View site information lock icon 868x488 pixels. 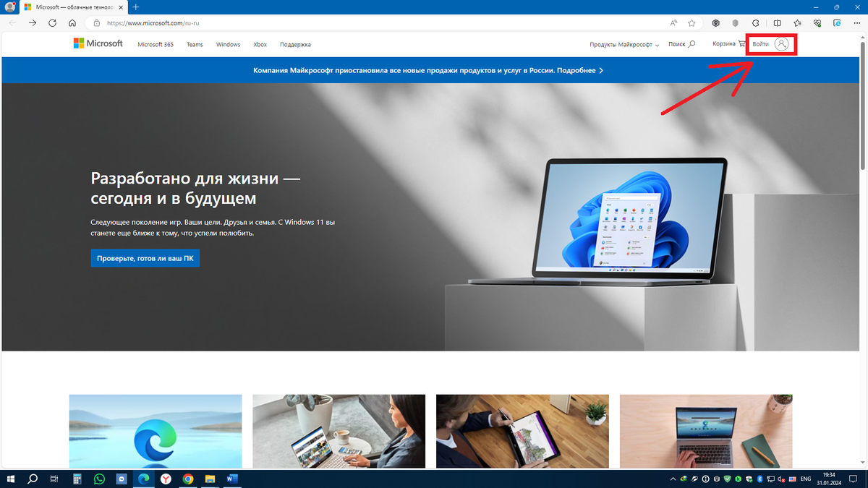[96, 22]
